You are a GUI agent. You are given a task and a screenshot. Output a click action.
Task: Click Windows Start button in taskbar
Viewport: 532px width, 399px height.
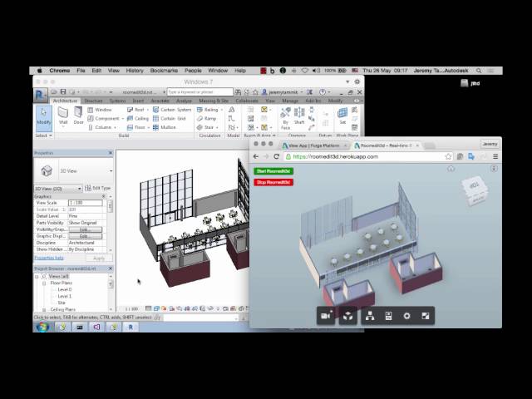pyautogui.click(x=42, y=327)
